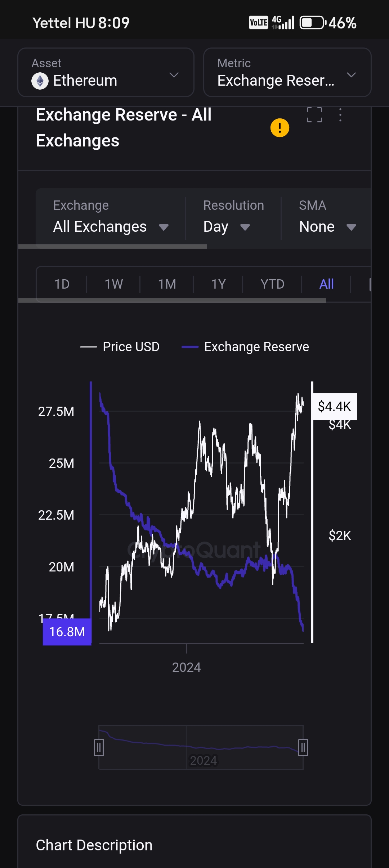Toggle the Exchange Reserve legend series
Viewport: 389px width, 868px height.
245,347
